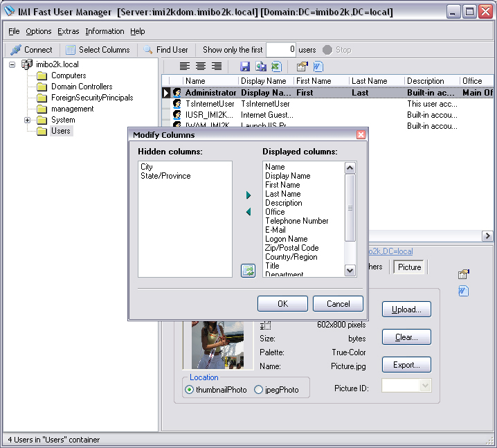
Task: Select City in hidden columns list
Action: click(147, 167)
